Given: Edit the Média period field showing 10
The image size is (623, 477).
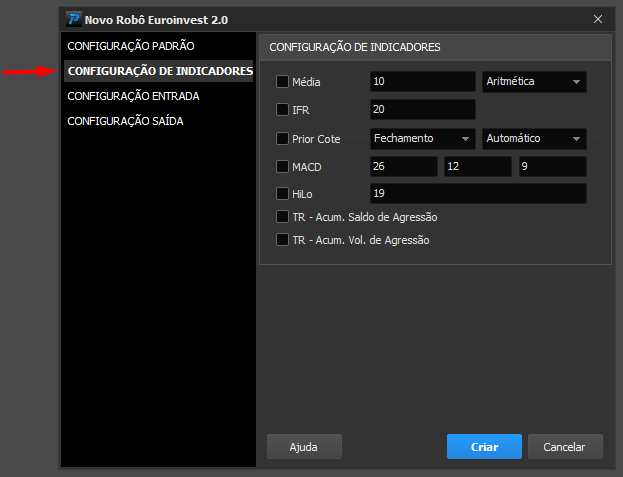Looking at the screenshot, I should [x=423, y=81].
